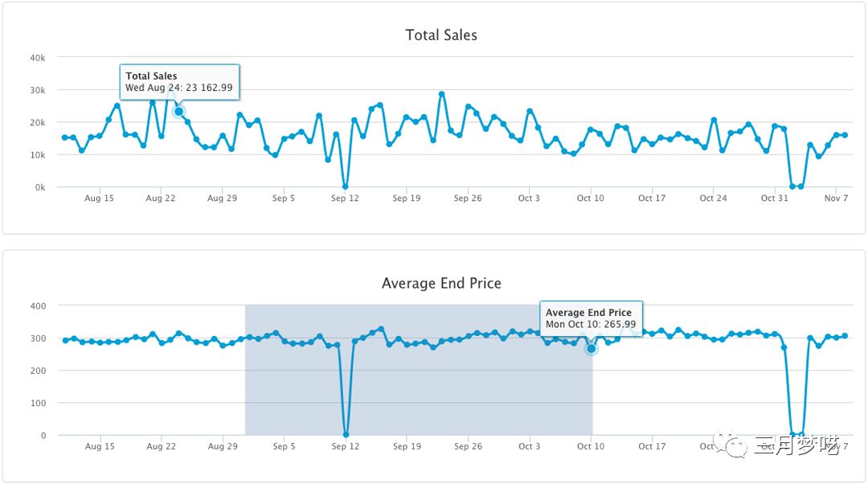Click the Nov 7 label under Total Sales
Image resolution: width=868 pixels, height=484 pixels.
tap(836, 199)
